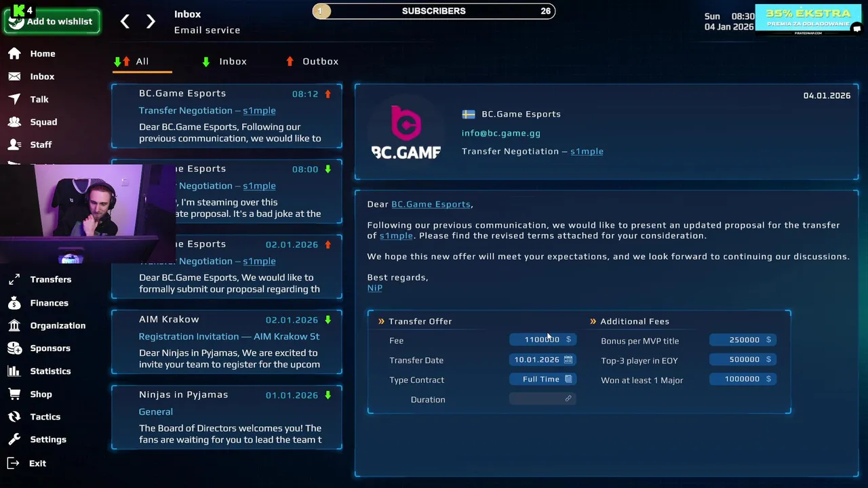
Task: Open the Staff person icon
Action: coord(14,144)
